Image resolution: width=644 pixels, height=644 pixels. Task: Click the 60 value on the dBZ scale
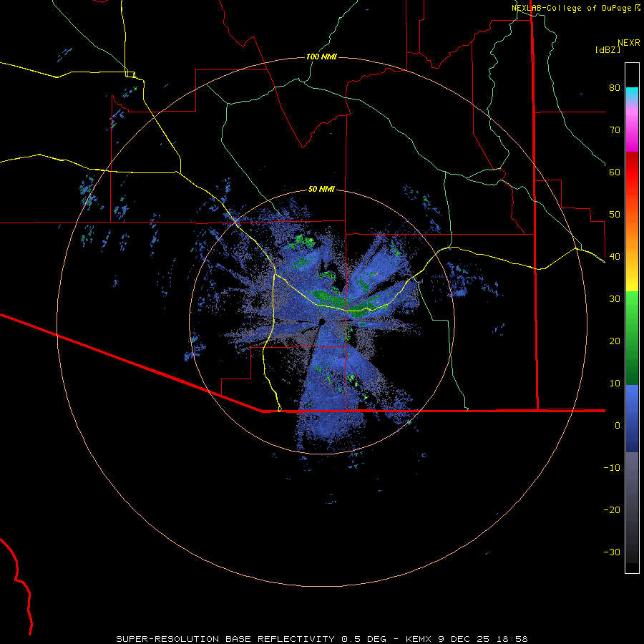click(x=615, y=172)
